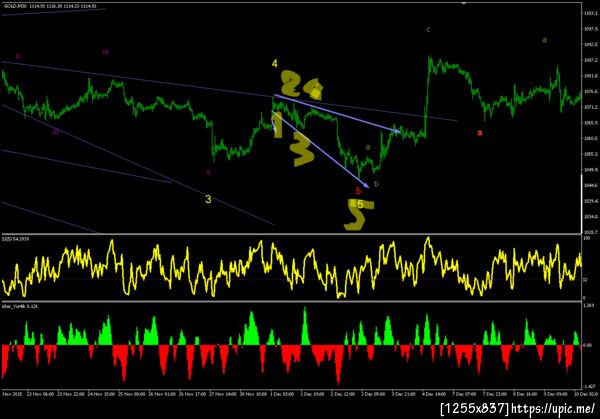600x419 pixels.
Task: Click the 2 Dec 12:00 time label
Action: pos(343,394)
